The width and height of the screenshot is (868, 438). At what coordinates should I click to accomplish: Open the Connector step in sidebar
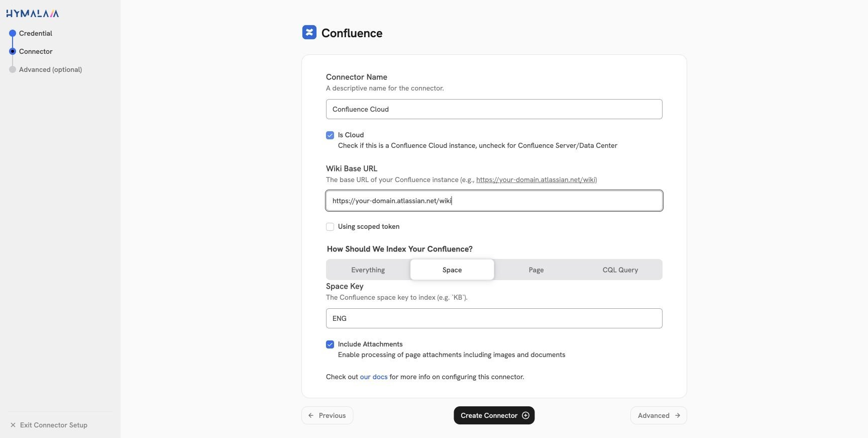pos(36,51)
